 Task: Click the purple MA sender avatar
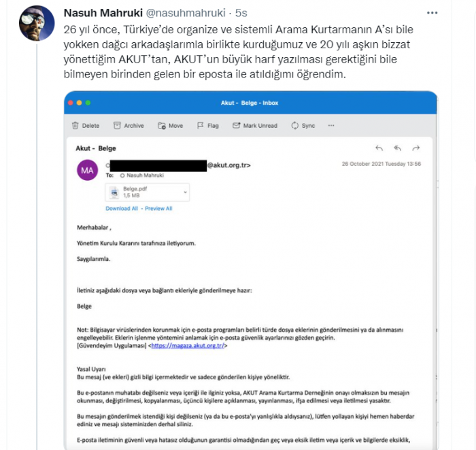[87, 170]
